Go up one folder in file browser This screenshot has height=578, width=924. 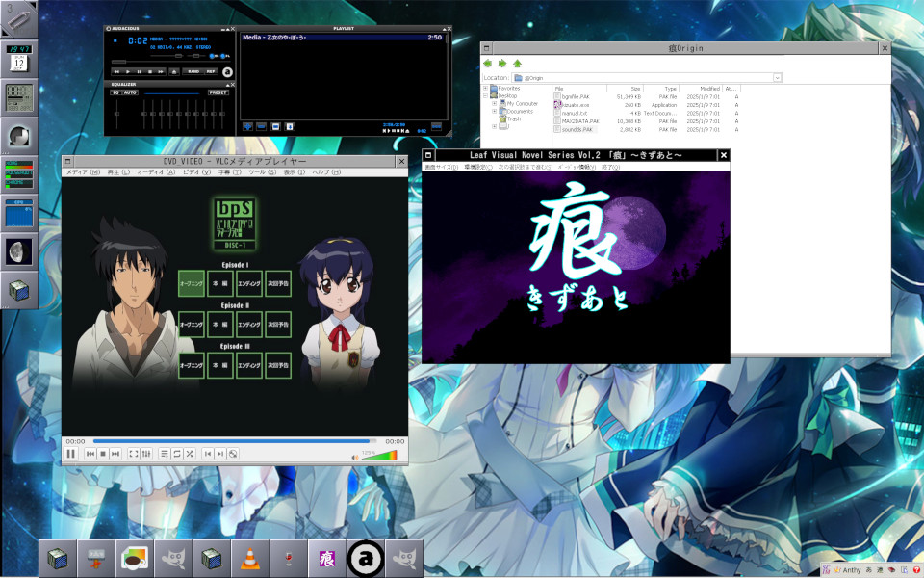(x=517, y=64)
